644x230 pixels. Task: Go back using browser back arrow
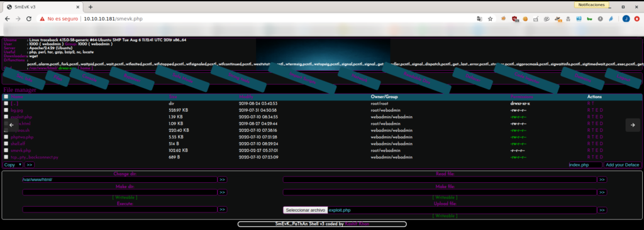point(8,19)
